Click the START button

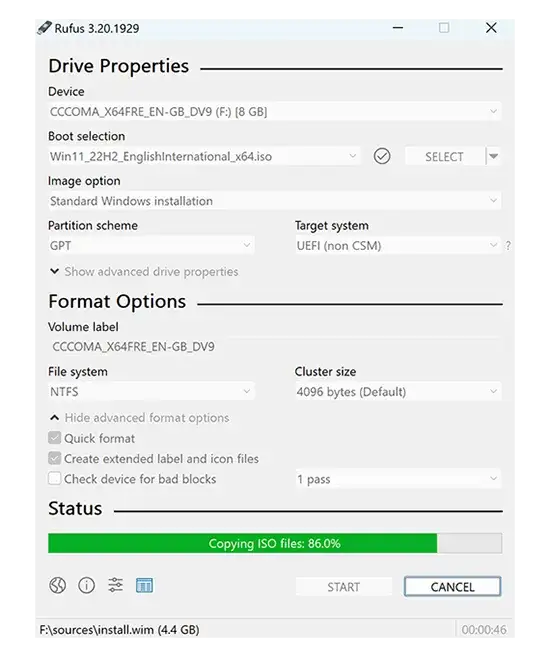(343, 587)
